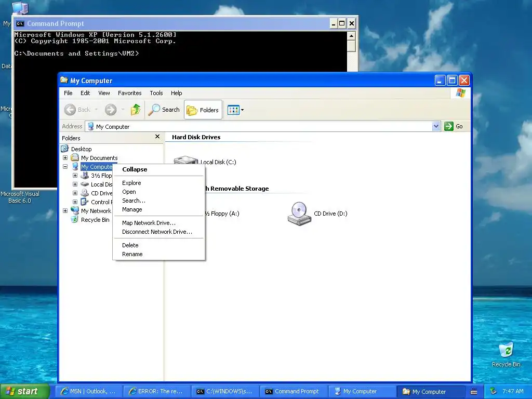Image resolution: width=532 pixels, height=399 pixels.
Task: Switch to C:\WINDOWS\s... taskbar button
Action: (224, 392)
